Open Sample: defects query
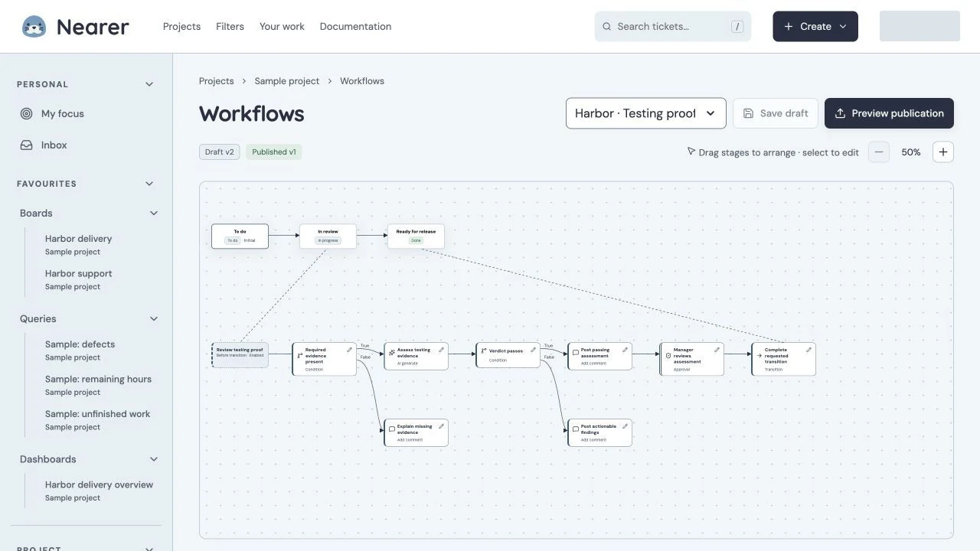This screenshot has height=551, width=980. (x=80, y=350)
